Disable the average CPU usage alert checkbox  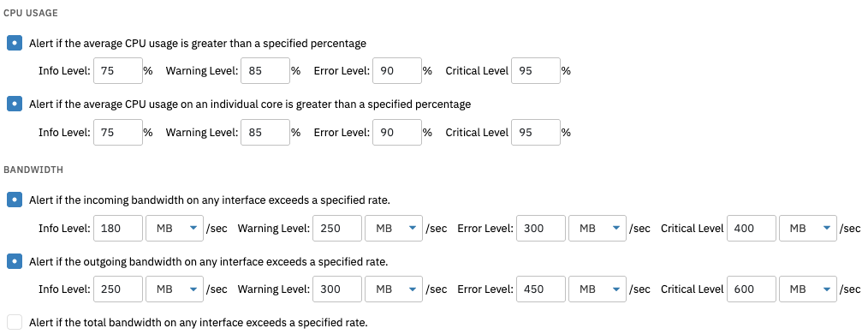[15, 43]
